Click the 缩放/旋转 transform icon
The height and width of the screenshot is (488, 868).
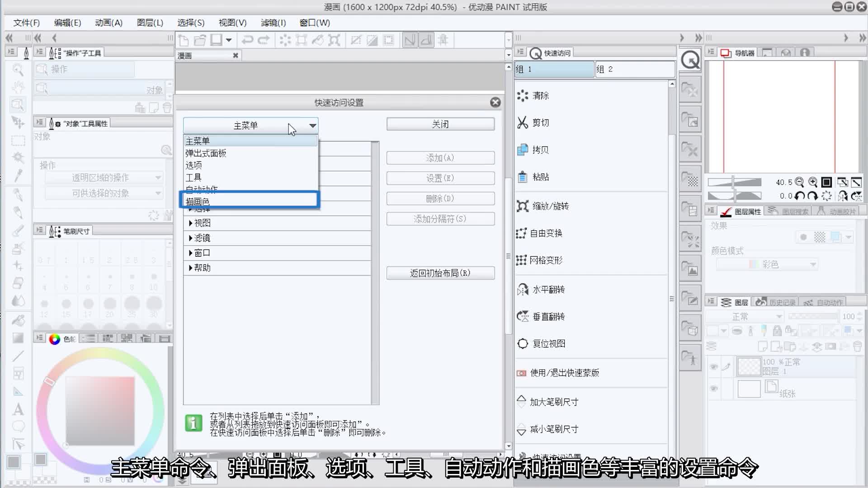(523, 206)
